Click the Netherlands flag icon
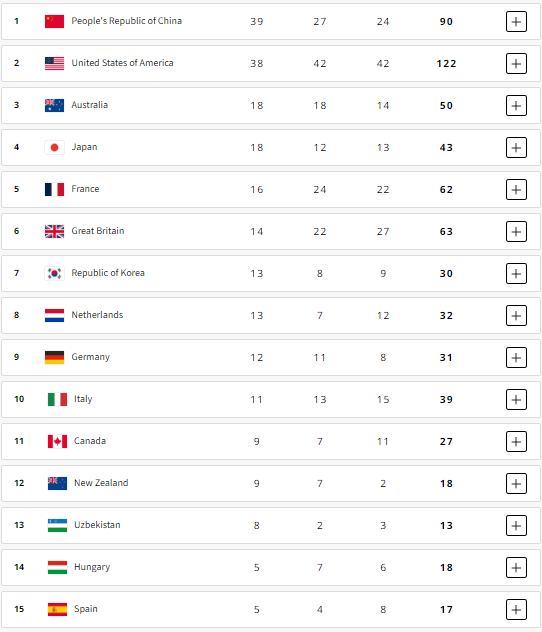Viewport: 542px width, 632px height. coord(54,315)
